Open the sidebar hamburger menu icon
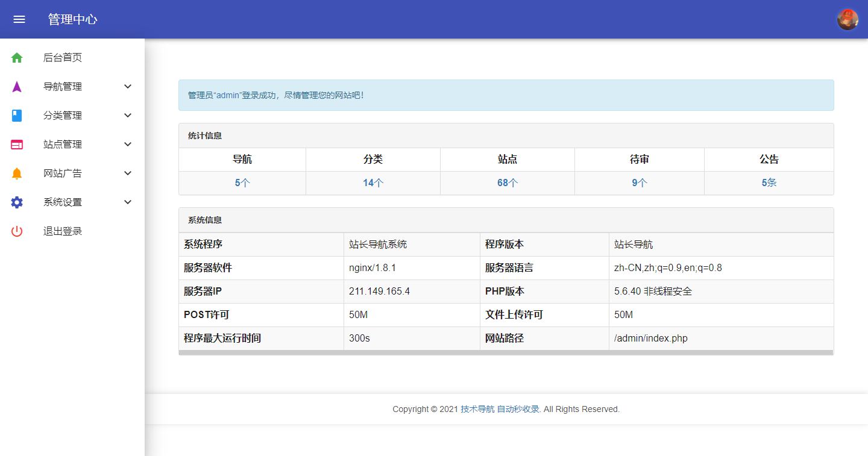This screenshot has width=868, height=456. (19, 19)
